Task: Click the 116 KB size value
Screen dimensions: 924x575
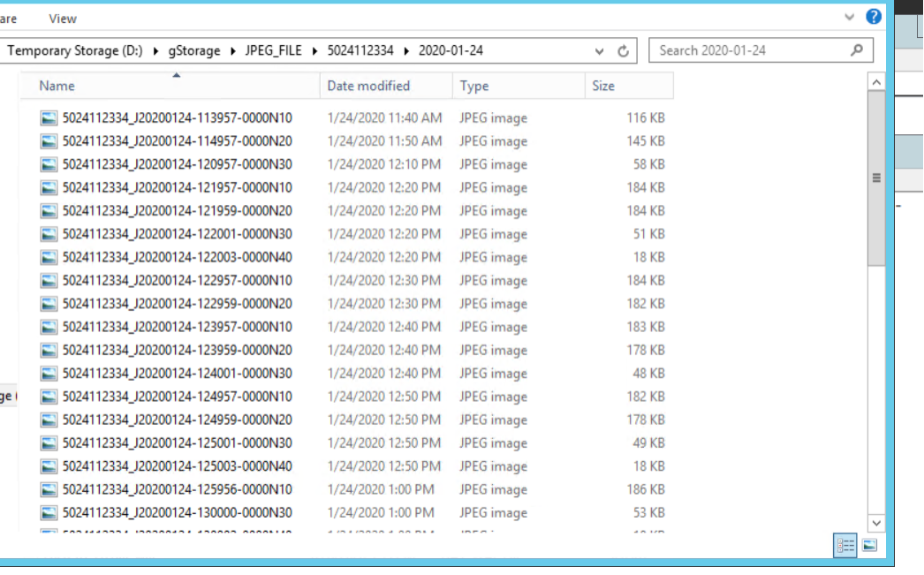Action: coord(645,117)
